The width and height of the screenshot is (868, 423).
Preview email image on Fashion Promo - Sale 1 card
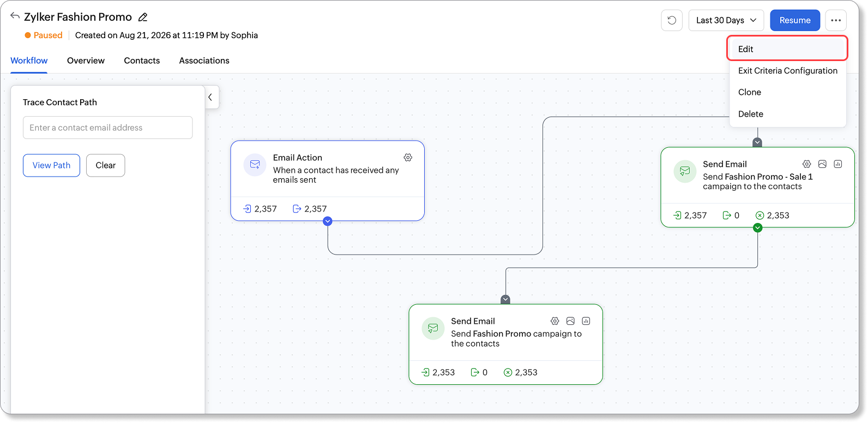(823, 164)
